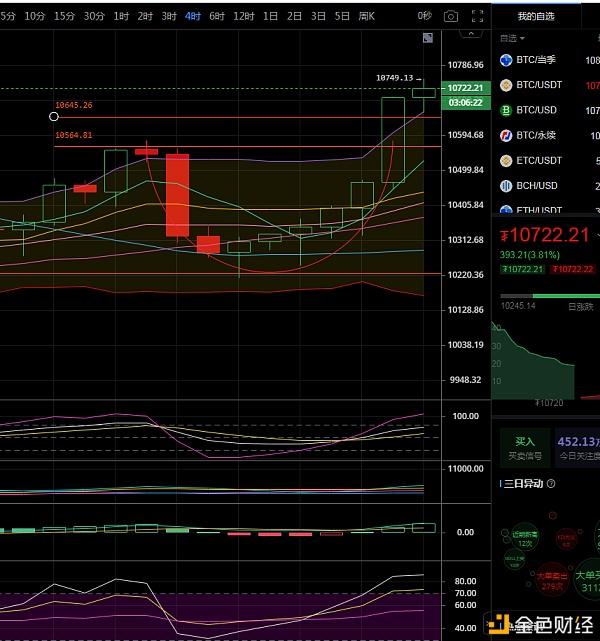Open the 自选 dropdown filter
Screen dimensions: 600x641
[512, 38]
